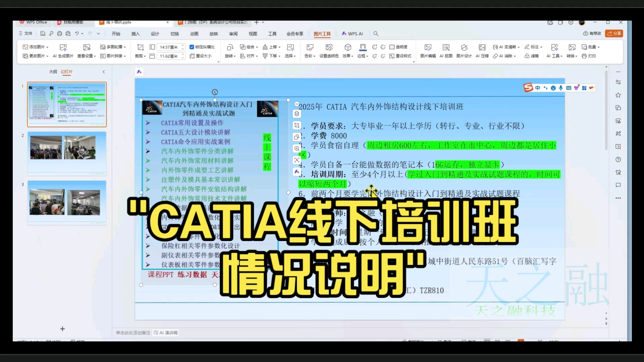Viewport: 644px width, 362px height.
Task: Click the Redo arrow icon
Action: click(x=90, y=34)
